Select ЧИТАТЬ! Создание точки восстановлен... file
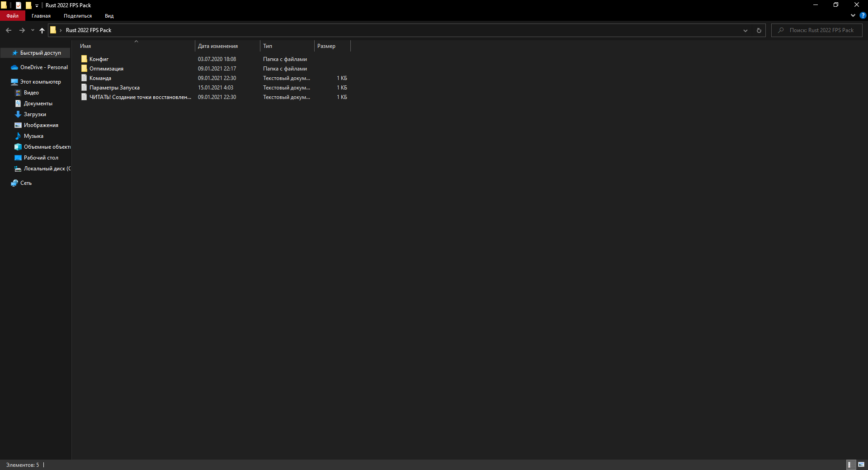 (x=140, y=97)
